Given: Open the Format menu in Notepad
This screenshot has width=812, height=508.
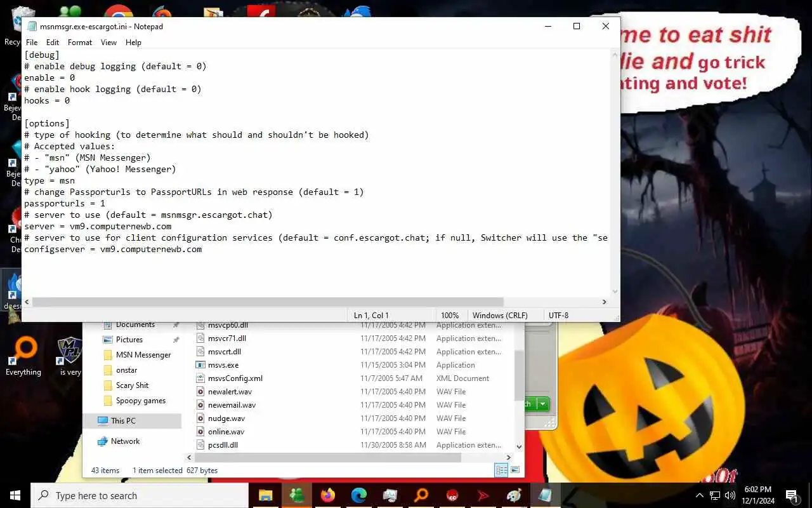Looking at the screenshot, I should coord(80,43).
